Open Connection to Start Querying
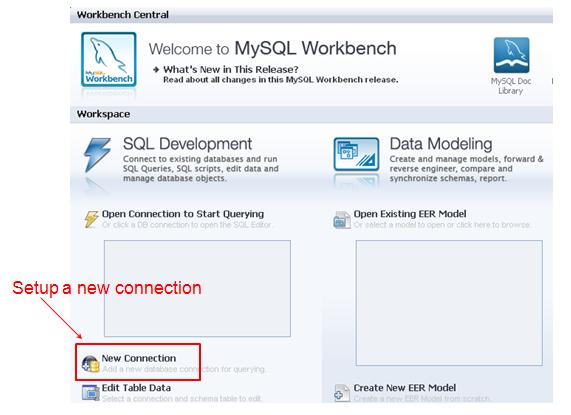The width and height of the screenshot is (571, 415). (x=183, y=214)
